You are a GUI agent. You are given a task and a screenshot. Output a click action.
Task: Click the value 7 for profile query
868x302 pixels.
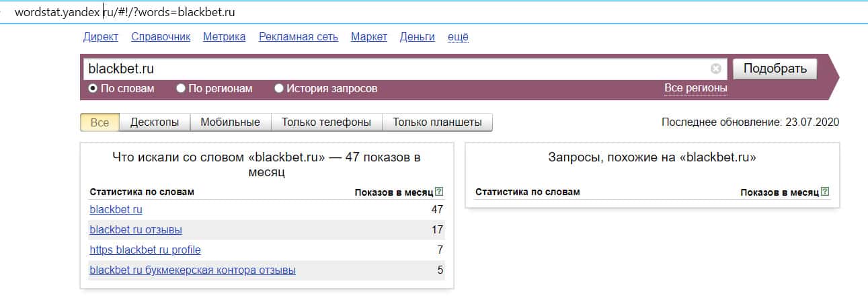pyautogui.click(x=440, y=250)
